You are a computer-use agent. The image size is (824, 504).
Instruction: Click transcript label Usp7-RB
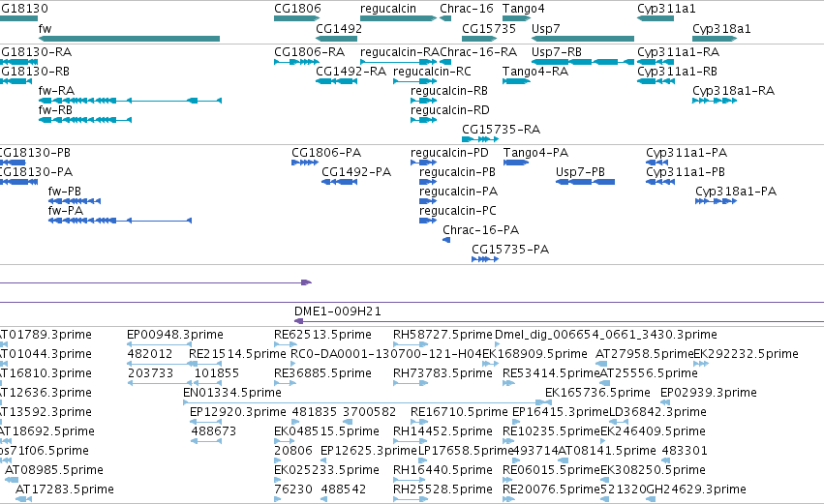click(557, 52)
